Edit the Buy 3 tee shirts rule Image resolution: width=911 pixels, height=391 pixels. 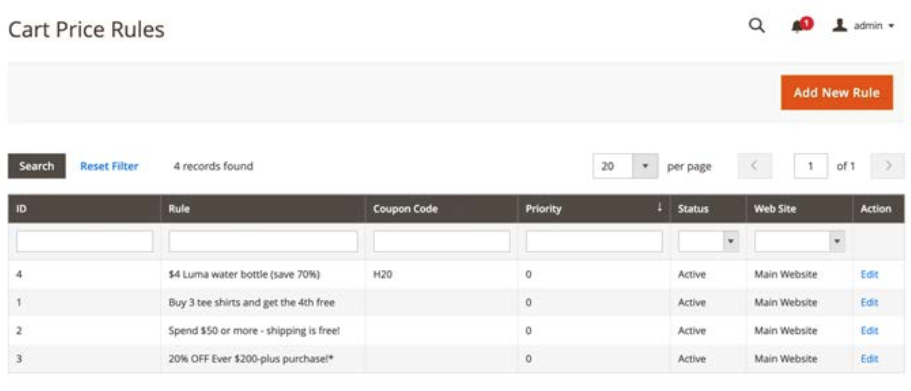869,302
